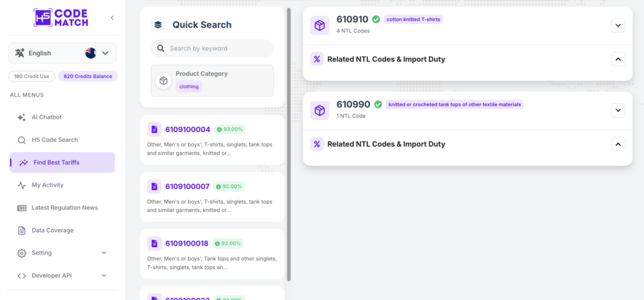Screen dimensions: 644x300
Task: Click the package icon next to 610910
Action: tap(319, 26)
